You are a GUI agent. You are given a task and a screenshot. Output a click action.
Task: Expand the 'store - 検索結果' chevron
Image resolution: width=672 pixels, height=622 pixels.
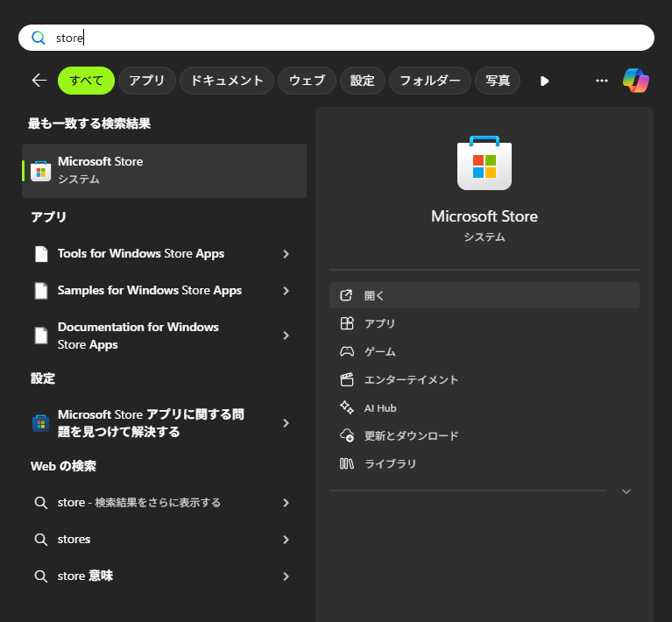click(286, 503)
